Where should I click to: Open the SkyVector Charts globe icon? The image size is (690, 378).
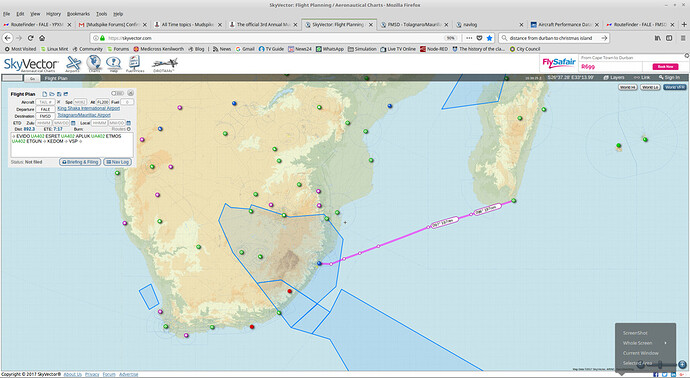pos(94,64)
